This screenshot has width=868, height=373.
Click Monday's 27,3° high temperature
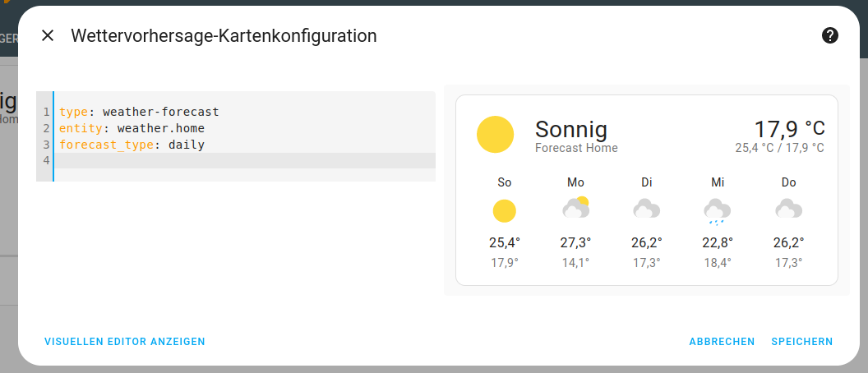coord(576,242)
